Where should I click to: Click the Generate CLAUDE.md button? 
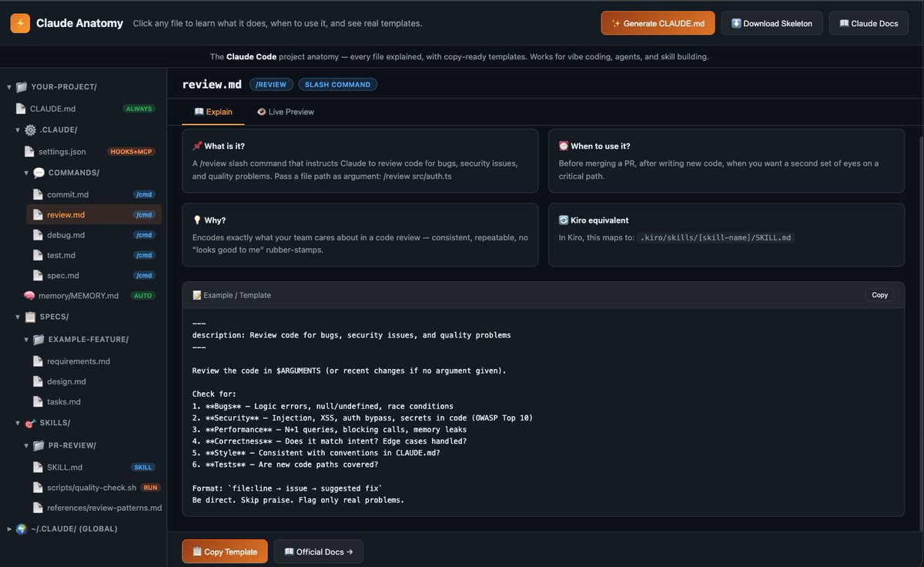658,23
